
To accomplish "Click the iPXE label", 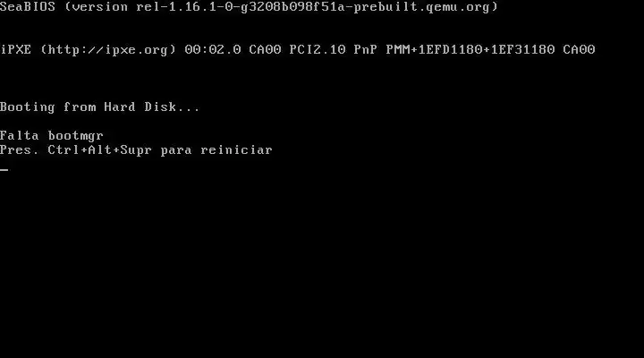I will click(15, 50).
